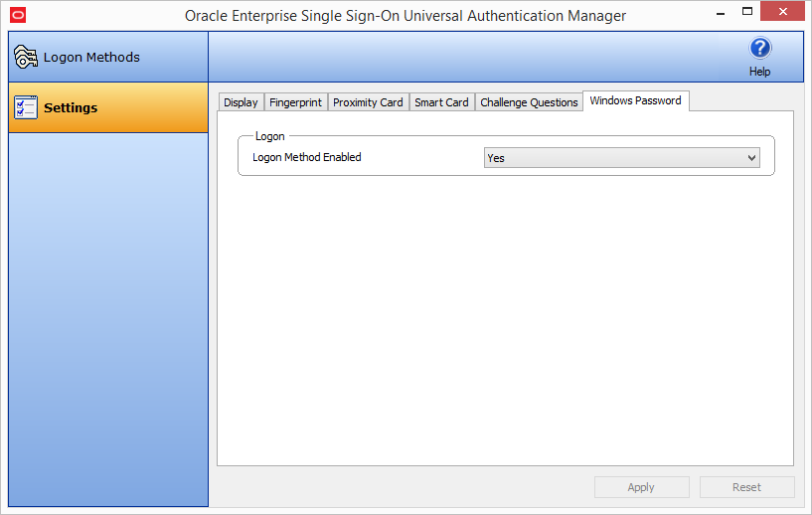Click the Logon Methods keys icon
Image resolution: width=812 pixels, height=515 pixels.
pos(26,57)
